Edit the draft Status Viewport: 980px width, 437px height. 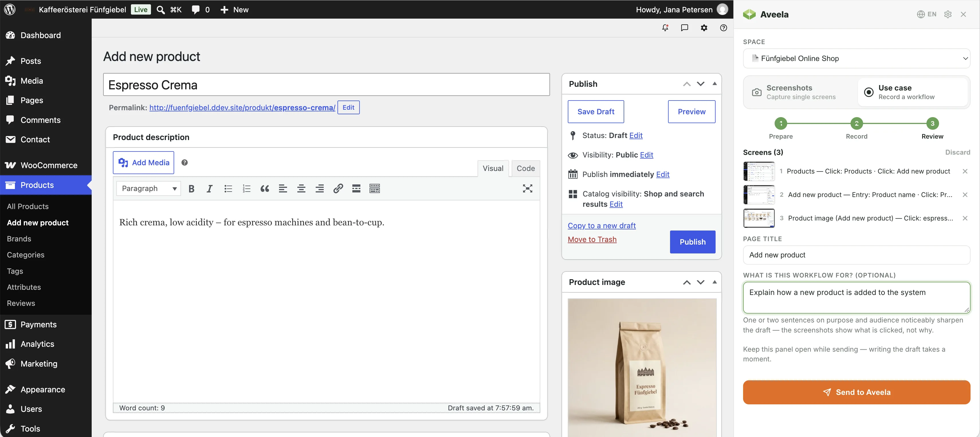coord(636,136)
